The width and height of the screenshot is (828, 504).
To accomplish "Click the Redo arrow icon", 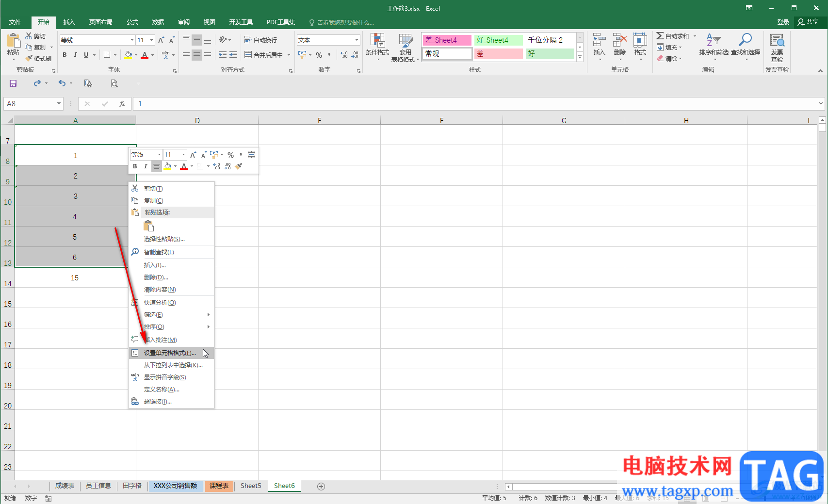I will tap(37, 83).
